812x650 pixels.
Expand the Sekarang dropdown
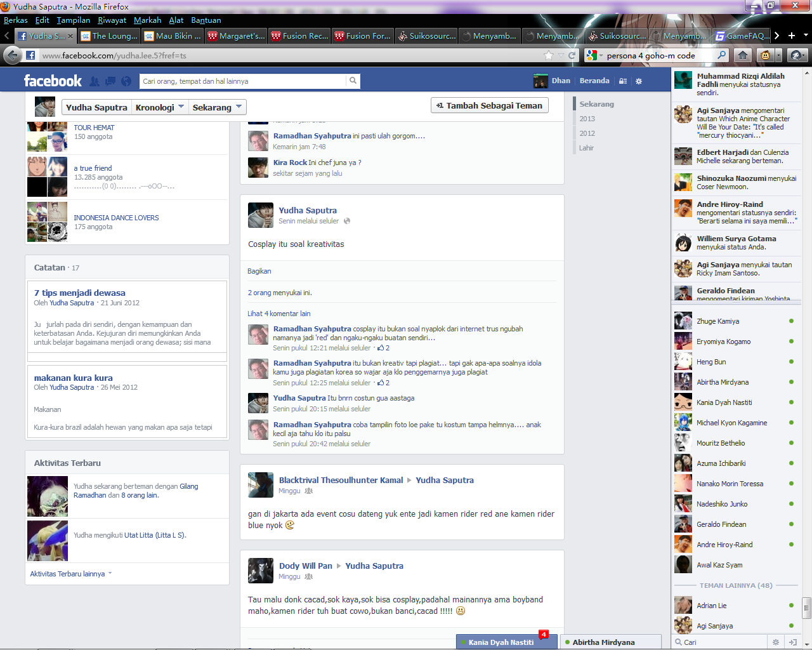tap(217, 107)
